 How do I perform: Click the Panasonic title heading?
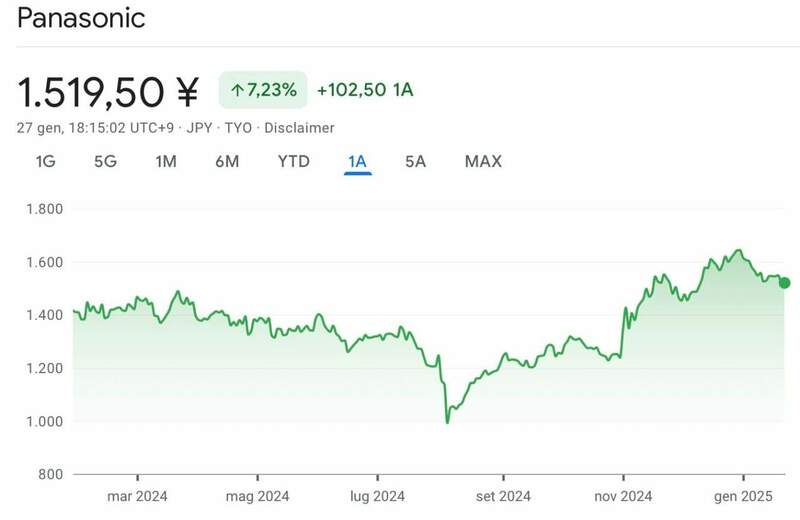[x=81, y=18]
